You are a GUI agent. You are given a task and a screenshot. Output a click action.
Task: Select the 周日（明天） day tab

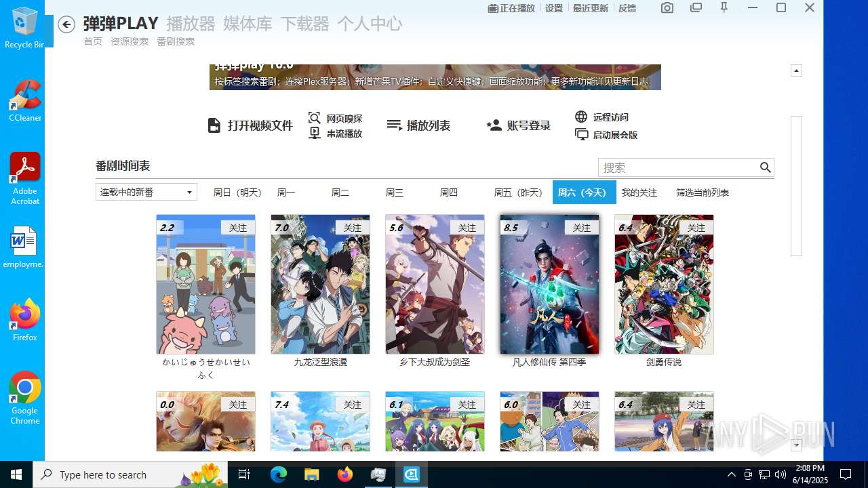237,192
